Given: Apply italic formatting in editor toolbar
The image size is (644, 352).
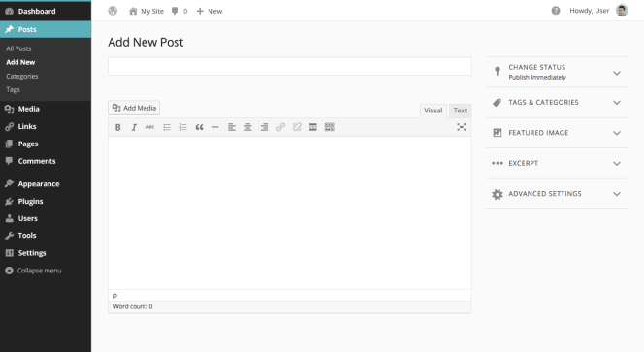Looking at the screenshot, I should pyautogui.click(x=134, y=127).
